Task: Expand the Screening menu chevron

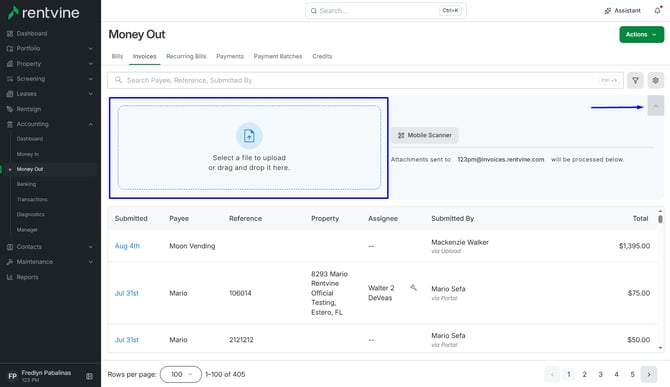Action: click(91, 79)
